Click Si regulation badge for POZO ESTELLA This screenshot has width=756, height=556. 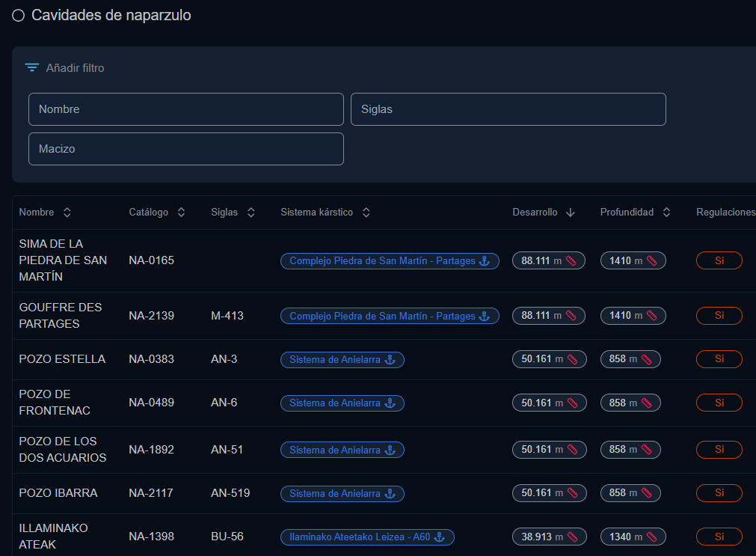719,359
